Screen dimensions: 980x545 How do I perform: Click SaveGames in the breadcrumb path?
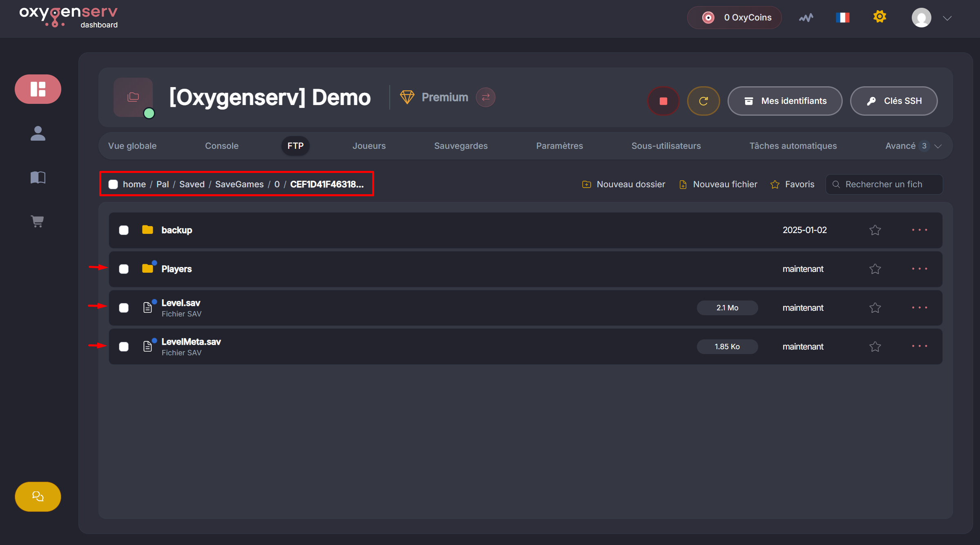click(239, 184)
